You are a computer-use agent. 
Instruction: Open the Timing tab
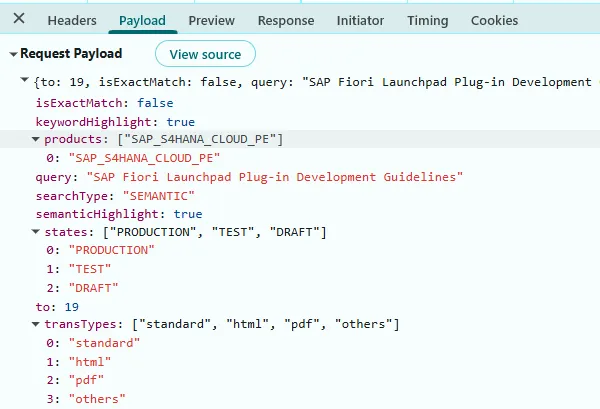pyautogui.click(x=427, y=21)
